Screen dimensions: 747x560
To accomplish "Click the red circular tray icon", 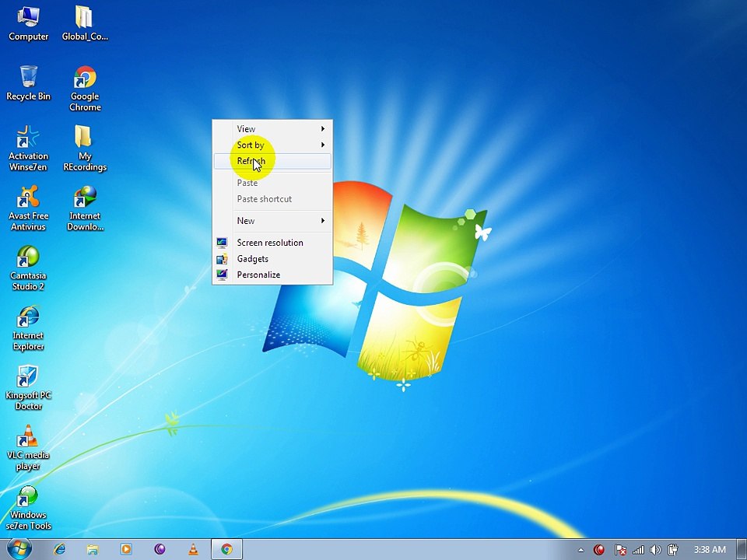I will pyautogui.click(x=599, y=550).
